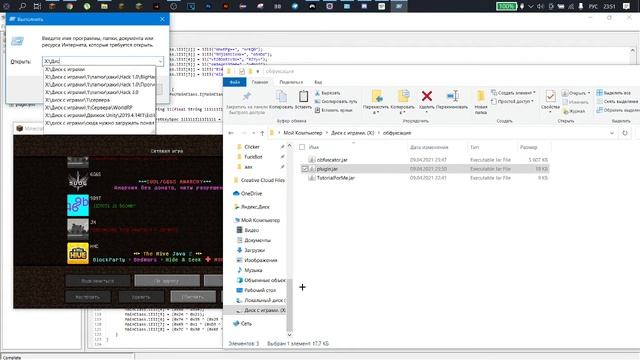Click Copy path (Скопировать путь) in ribbon
640x360 pixels.
[x=336, y=101]
